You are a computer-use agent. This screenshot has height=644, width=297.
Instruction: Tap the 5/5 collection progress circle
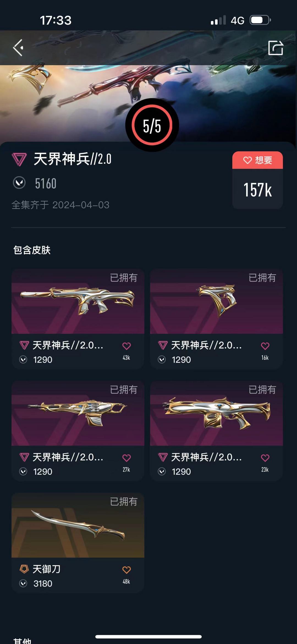click(x=152, y=125)
